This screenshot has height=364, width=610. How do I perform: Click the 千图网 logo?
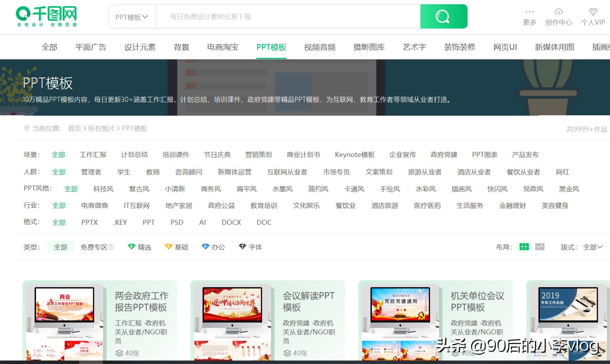coord(46,16)
